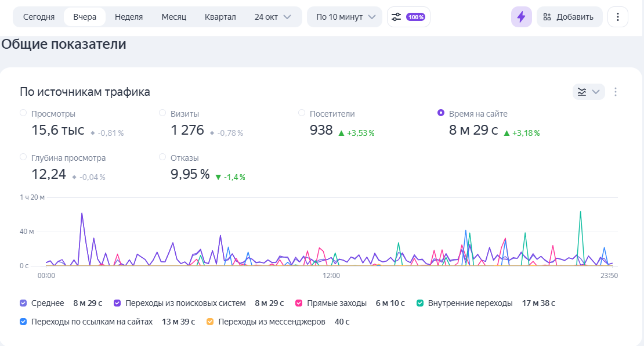Image resolution: width=644 pixels, height=346 pixels.
Task: Toggle the Среднее legend checkbox
Action: pyautogui.click(x=23, y=303)
